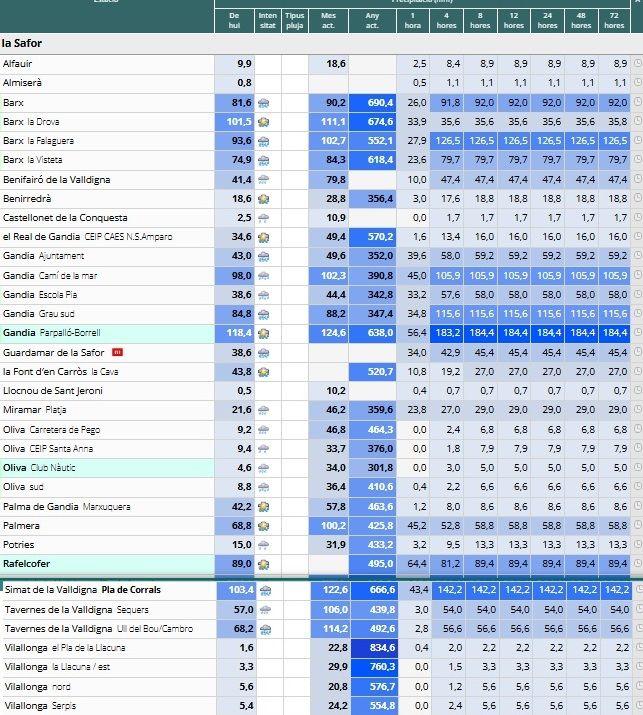
Task: Open the Rafelcofer station link
Action: [x=26, y=564]
